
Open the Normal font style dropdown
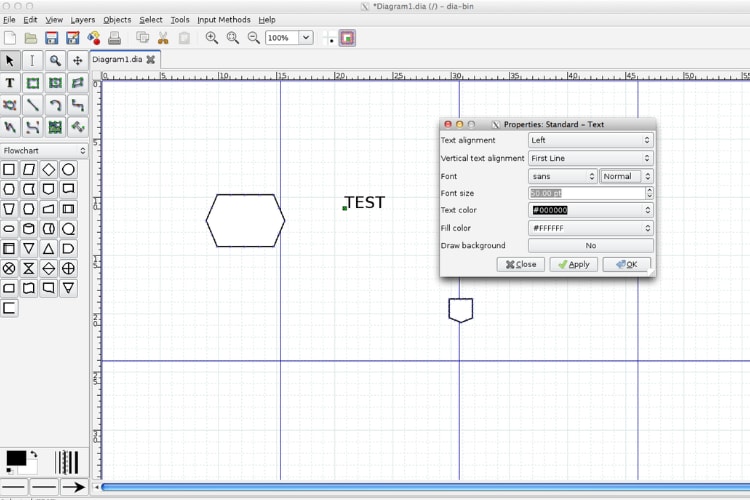[x=627, y=177]
